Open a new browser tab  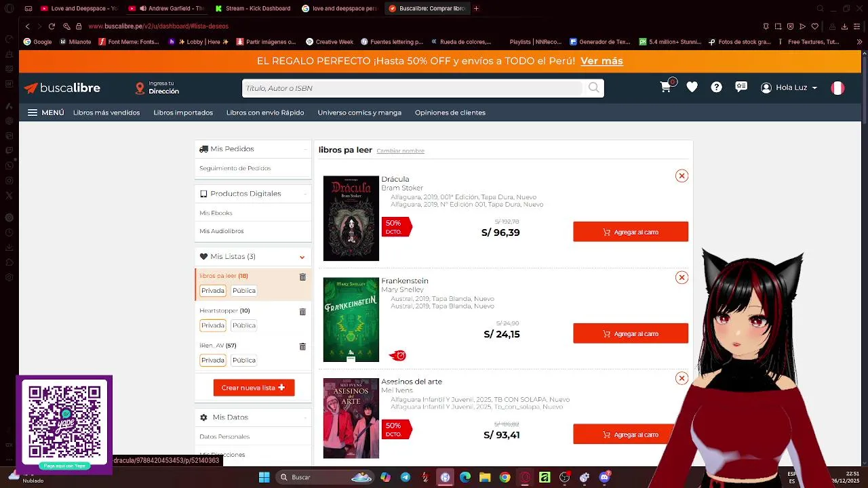pyautogui.click(x=476, y=8)
